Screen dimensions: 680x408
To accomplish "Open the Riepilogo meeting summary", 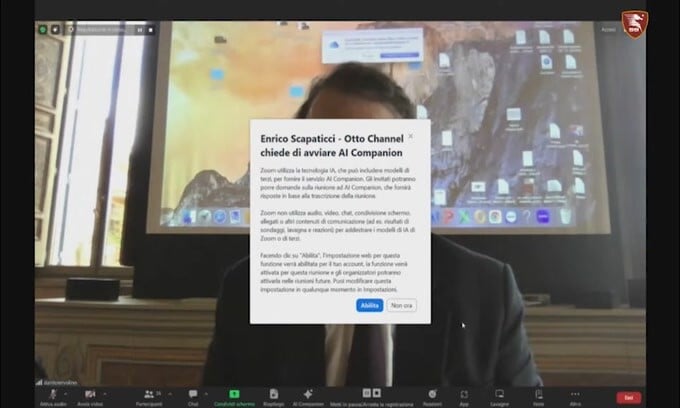I will tap(274, 397).
